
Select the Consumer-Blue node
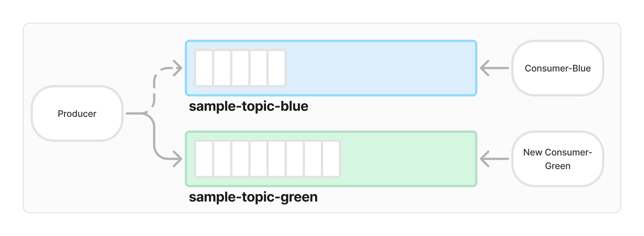tap(557, 68)
